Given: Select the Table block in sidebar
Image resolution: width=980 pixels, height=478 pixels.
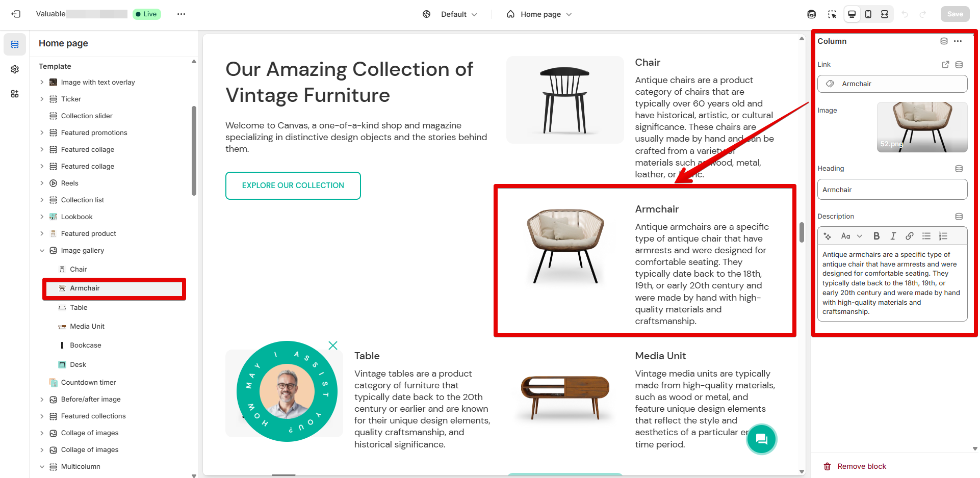Looking at the screenshot, I should pyautogui.click(x=79, y=307).
